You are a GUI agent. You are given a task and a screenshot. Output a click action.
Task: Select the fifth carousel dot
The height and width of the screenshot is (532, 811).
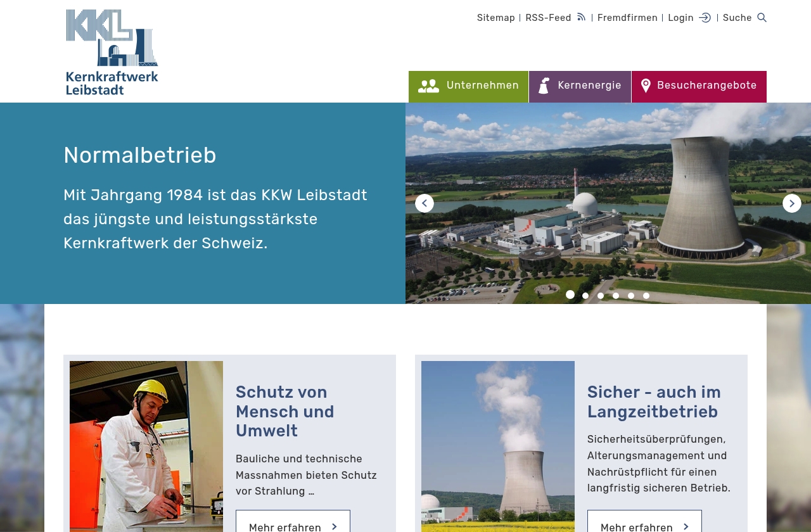point(631,296)
